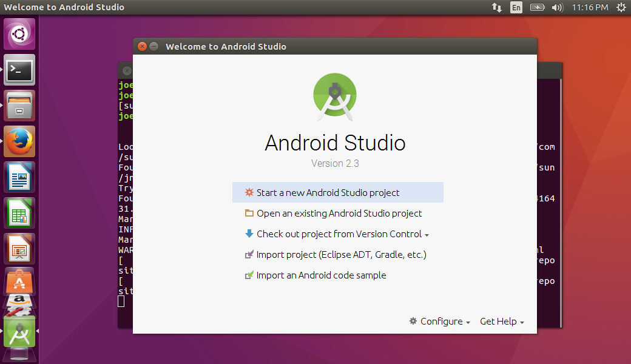Click the Android Studio logo
Screen dimensions: 631x364
pos(335,96)
